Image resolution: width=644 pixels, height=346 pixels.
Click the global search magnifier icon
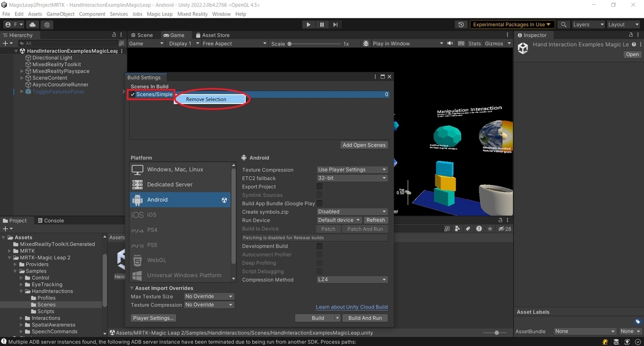tap(563, 25)
